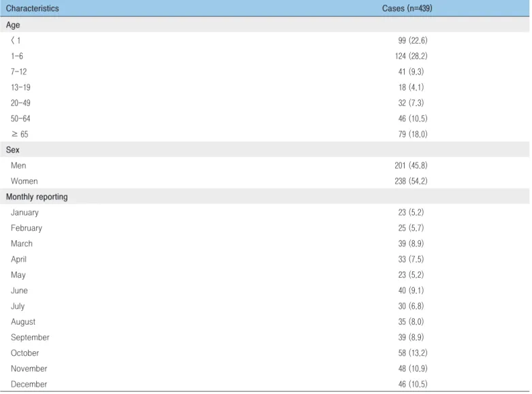
Task: Click the 'June' row label
Action: [19, 291]
